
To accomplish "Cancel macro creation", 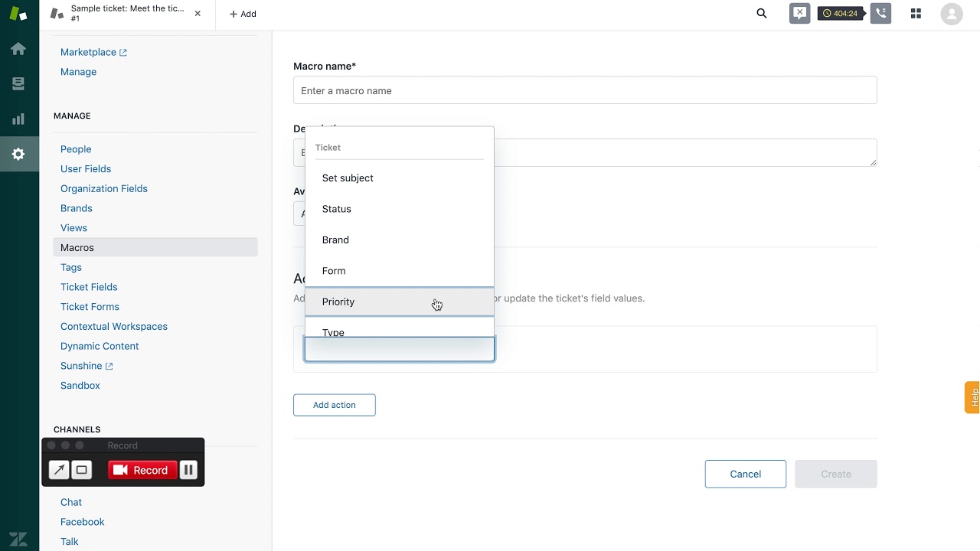I will click(x=746, y=474).
